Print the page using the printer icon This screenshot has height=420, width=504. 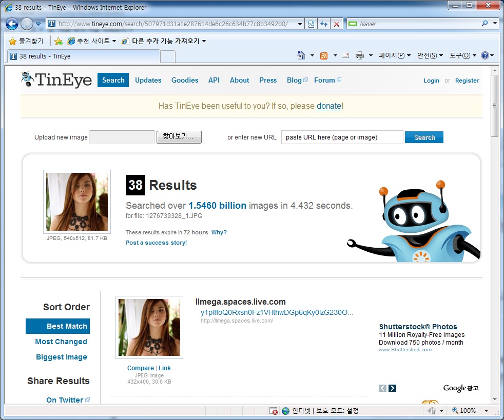(x=360, y=55)
